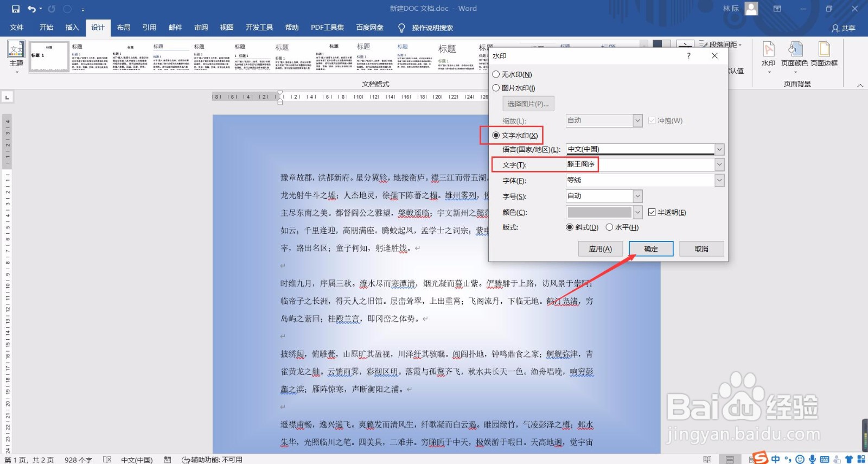
Task: Switch to the 审阅 Review tab
Action: click(201, 28)
